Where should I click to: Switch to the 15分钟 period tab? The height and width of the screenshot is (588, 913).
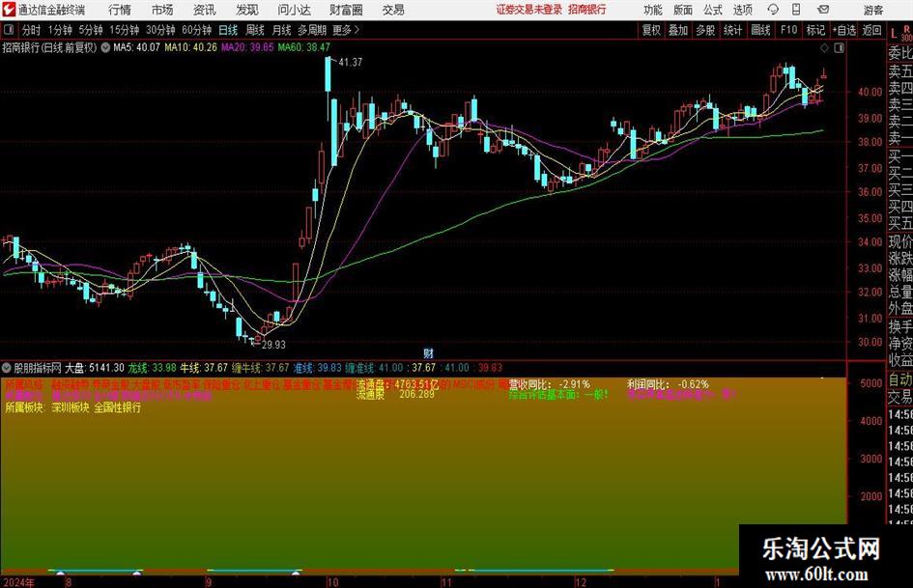[125, 30]
